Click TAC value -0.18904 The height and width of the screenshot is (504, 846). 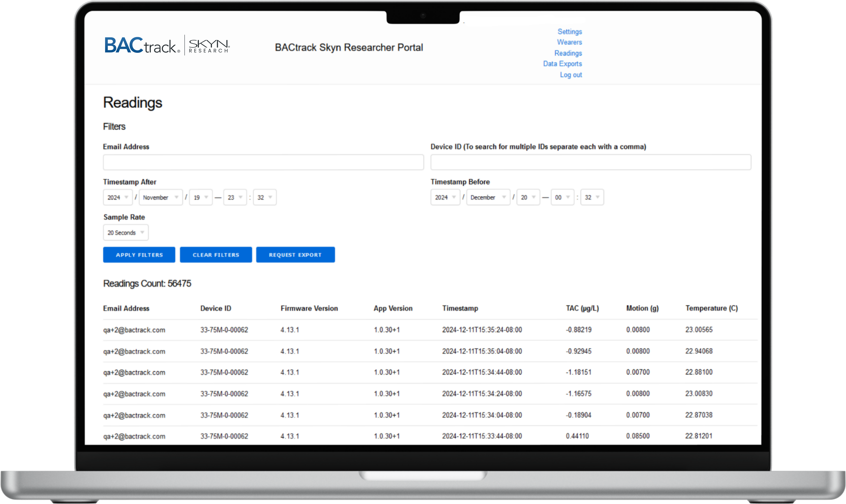579,415
